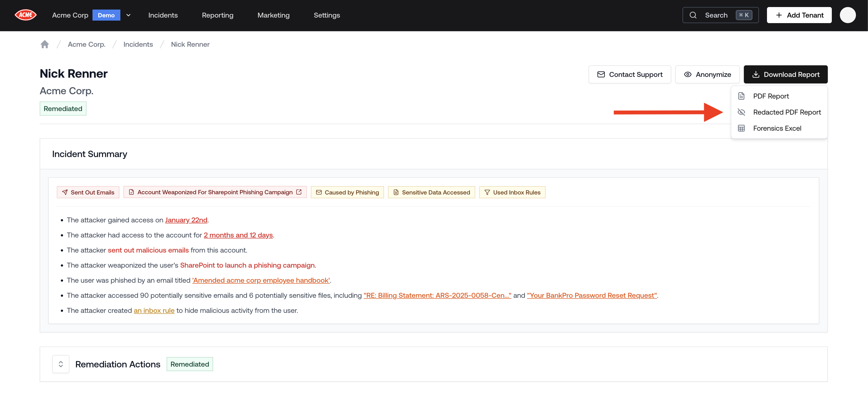The image size is (868, 393).
Task: Click the search magnifier icon
Action: [693, 15]
